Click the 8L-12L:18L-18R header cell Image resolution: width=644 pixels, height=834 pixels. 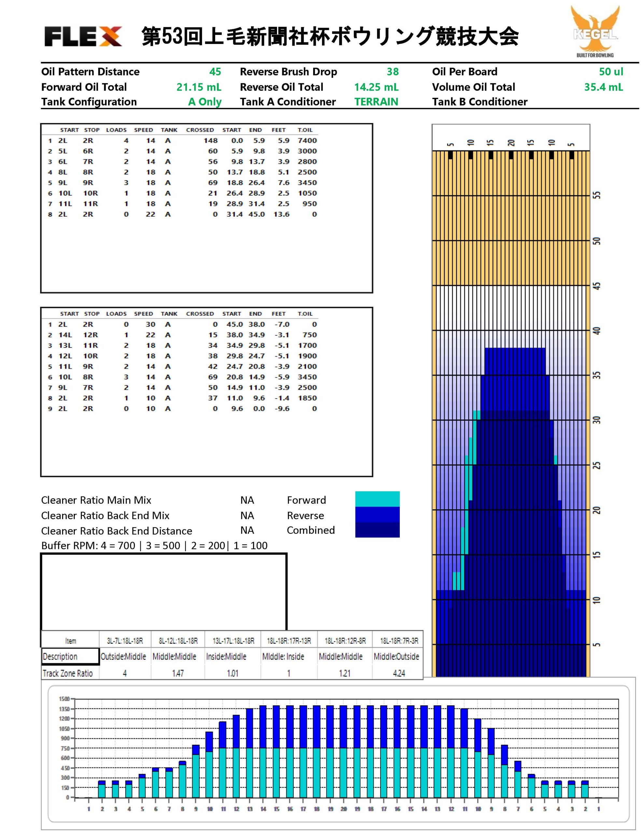coord(178,640)
